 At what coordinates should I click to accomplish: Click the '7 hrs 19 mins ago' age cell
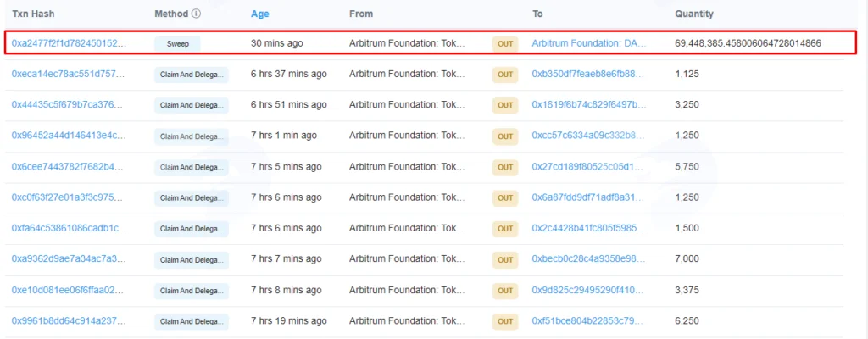click(x=288, y=320)
